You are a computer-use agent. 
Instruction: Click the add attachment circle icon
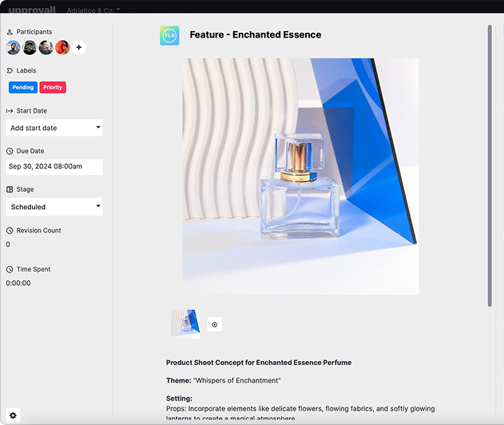click(214, 324)
